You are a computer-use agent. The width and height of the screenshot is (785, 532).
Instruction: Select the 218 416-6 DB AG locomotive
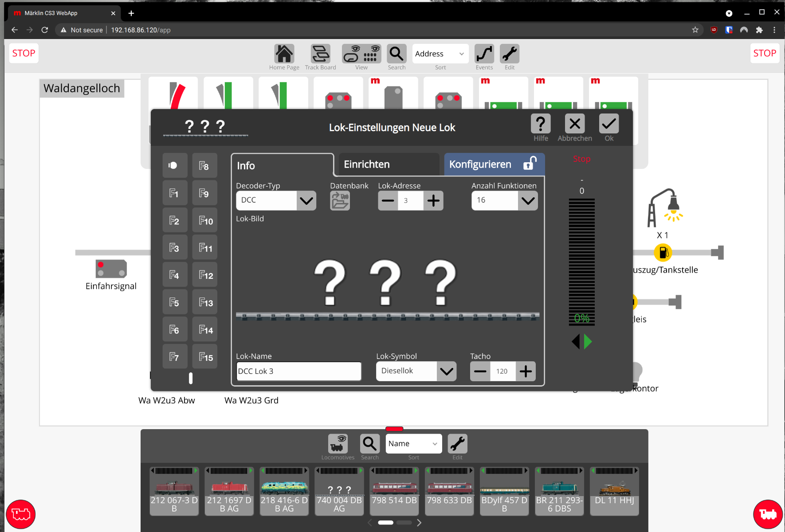coord(284,491)
